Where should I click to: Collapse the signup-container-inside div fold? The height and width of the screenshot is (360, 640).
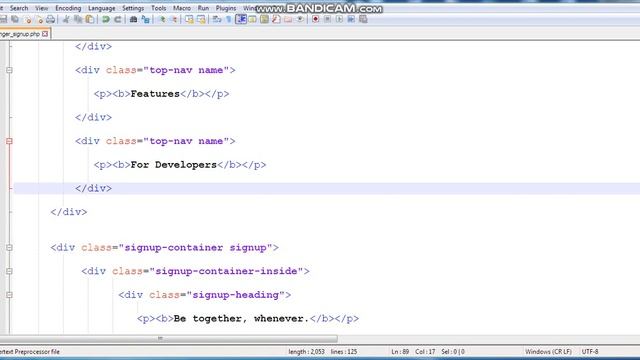click(x=9, y=271)
